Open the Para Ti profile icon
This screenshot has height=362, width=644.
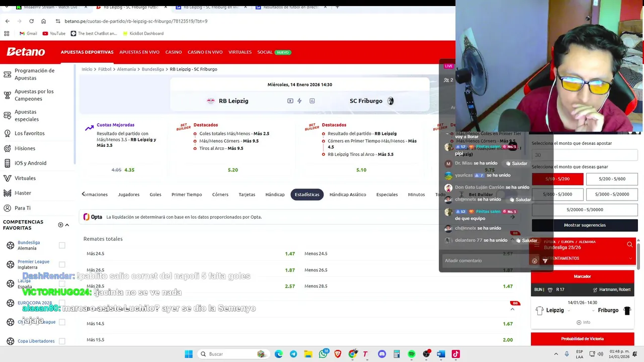click(x=7, y=208)
